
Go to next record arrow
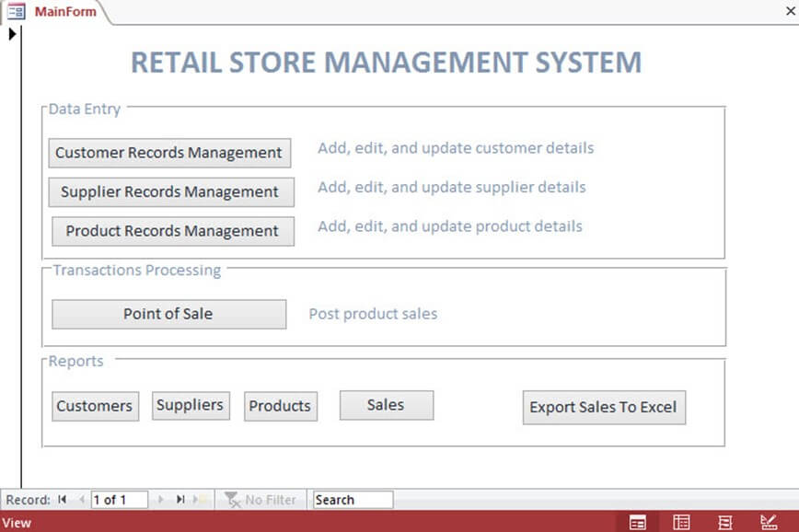(162, 500)
